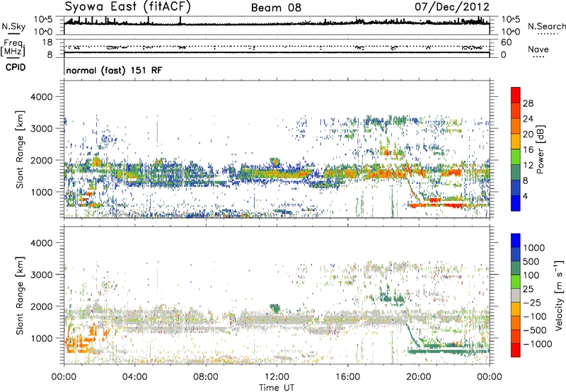Click the Power colorbar segment between 16 and 20
The image size is (566, 392).
click(x=516, y=142)
